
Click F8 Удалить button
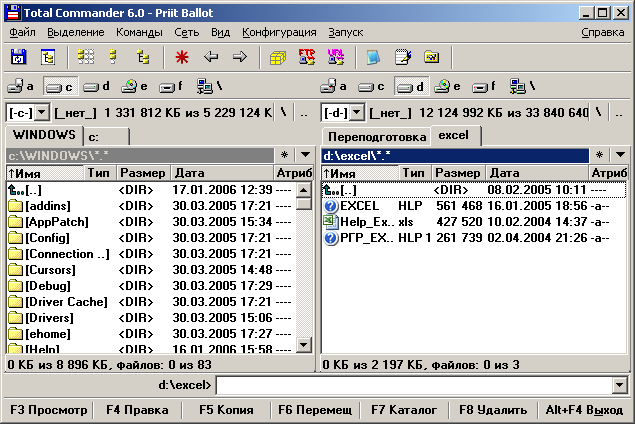(x=493, y=410)
